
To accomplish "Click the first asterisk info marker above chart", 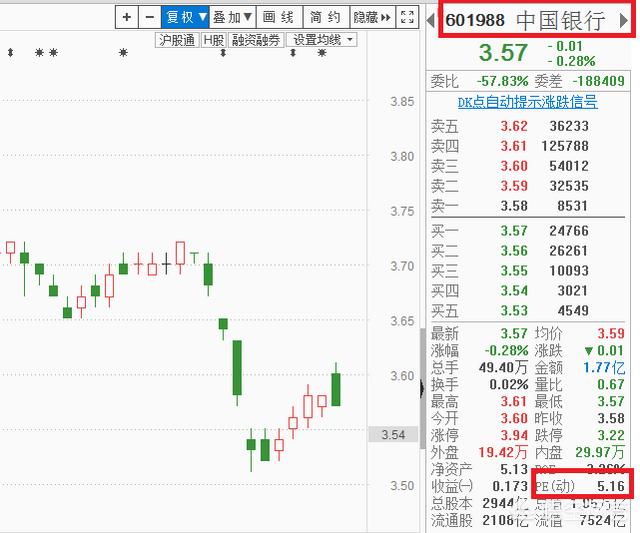I will tap(39, 53).
